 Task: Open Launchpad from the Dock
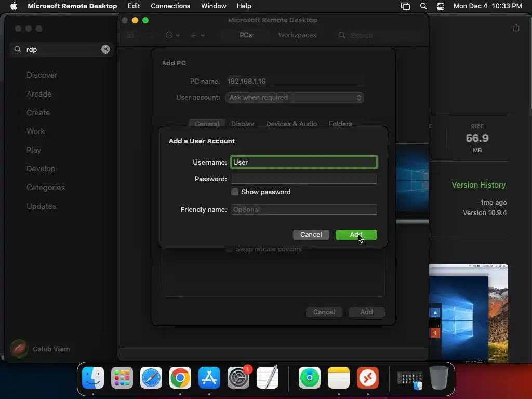pyautogui.click(x=122, y=377)
